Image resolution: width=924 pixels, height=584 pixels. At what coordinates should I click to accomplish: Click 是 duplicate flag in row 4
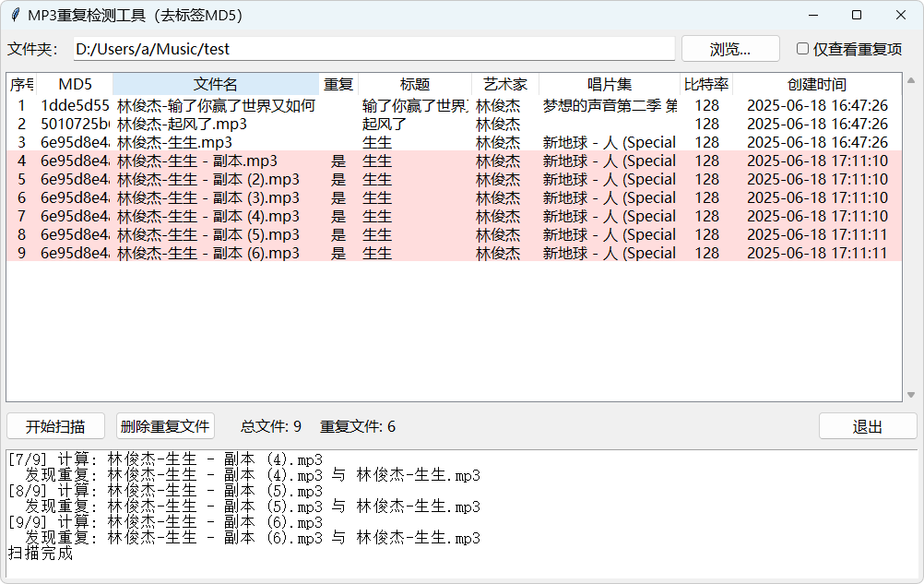[338, 161]
